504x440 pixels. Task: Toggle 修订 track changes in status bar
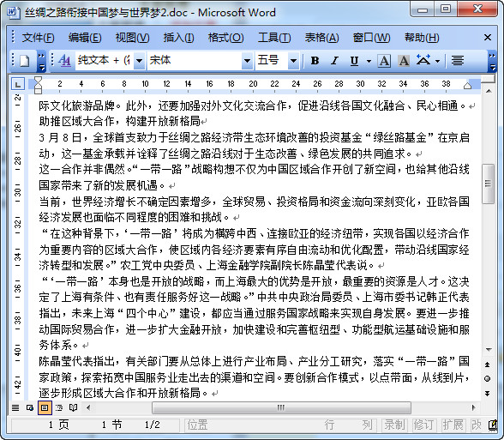pos(423,425)
